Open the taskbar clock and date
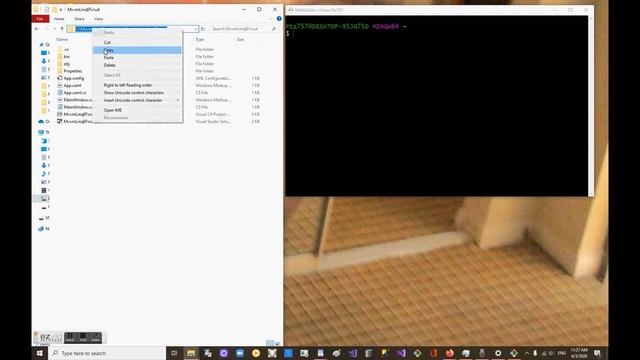Screen dimensions: 640x360 (x=579, y=353)
